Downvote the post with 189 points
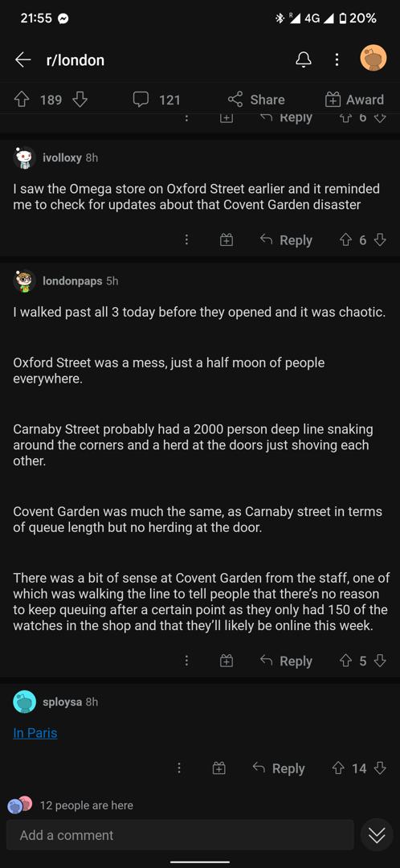This screenshot has height=868, width=400. 80,100
